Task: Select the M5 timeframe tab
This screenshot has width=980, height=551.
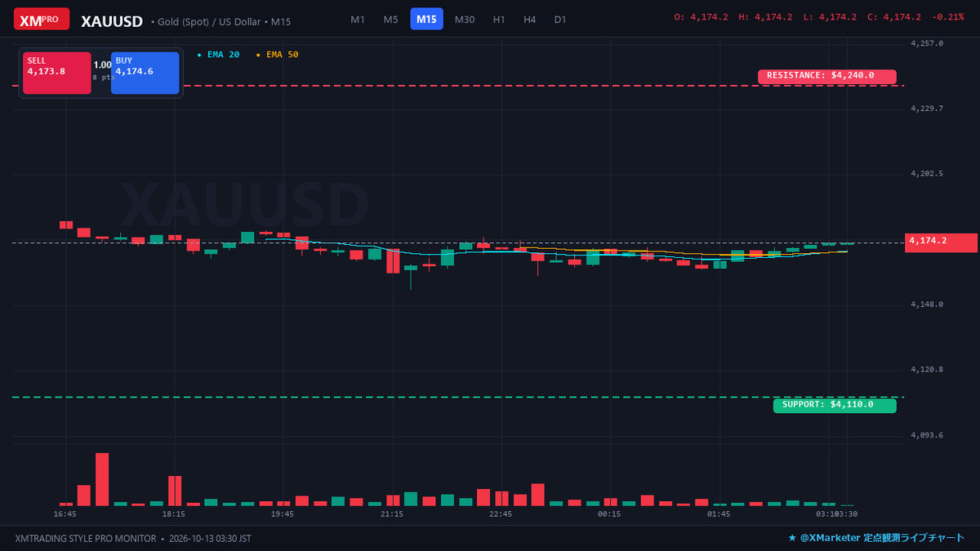Action: point(391,19)
